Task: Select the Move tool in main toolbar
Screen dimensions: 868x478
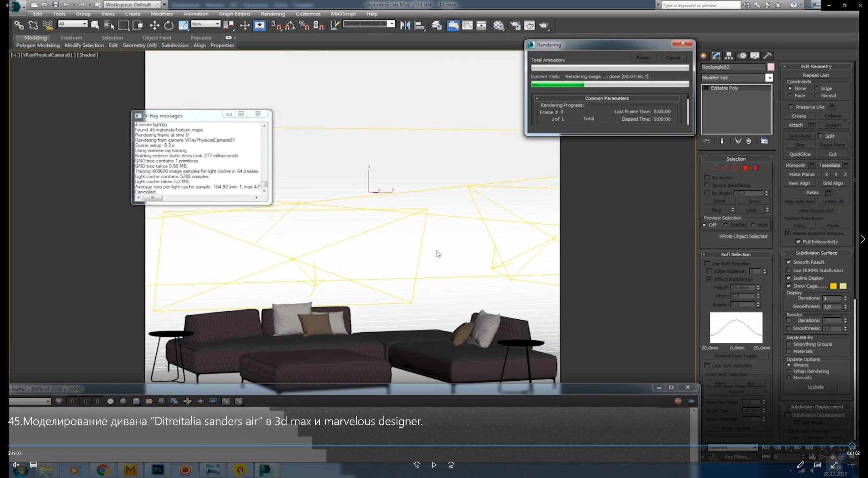Action: [x=154, y=25]
